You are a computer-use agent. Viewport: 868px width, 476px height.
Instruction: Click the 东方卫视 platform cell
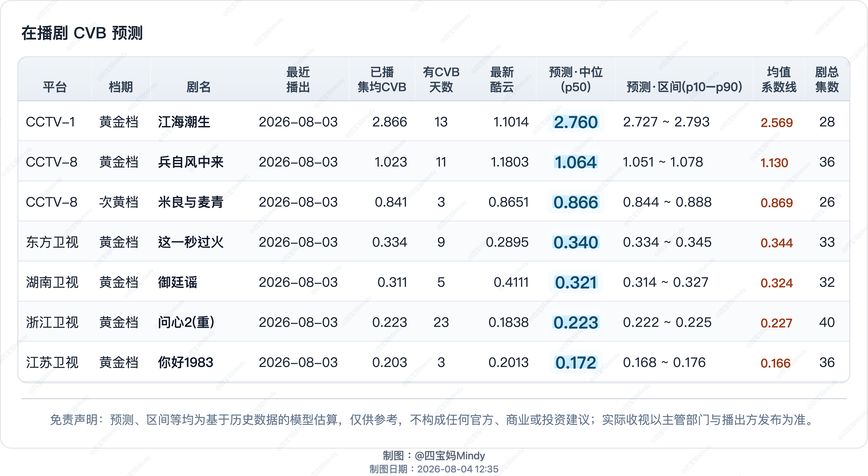[52, 242]
